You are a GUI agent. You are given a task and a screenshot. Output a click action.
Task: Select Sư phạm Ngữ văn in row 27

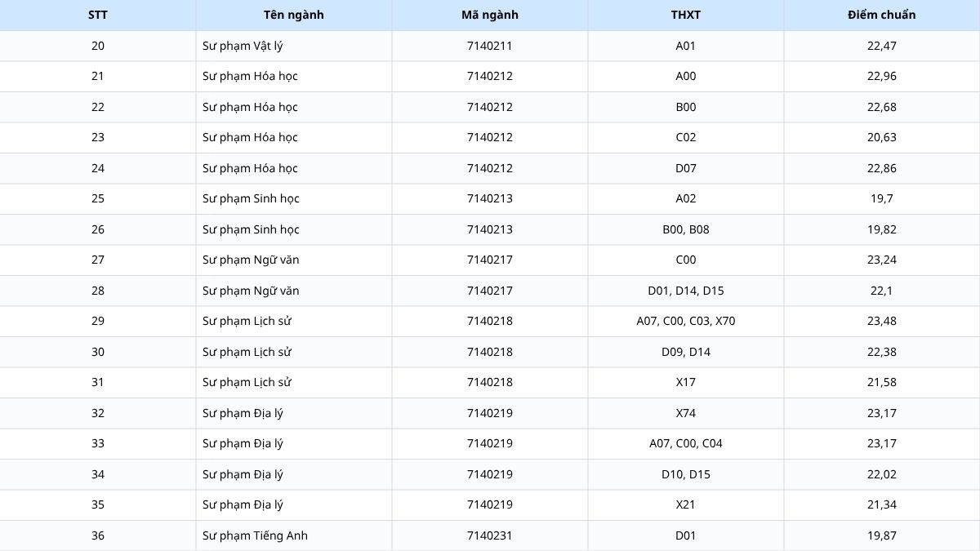[x=294, y=260]
